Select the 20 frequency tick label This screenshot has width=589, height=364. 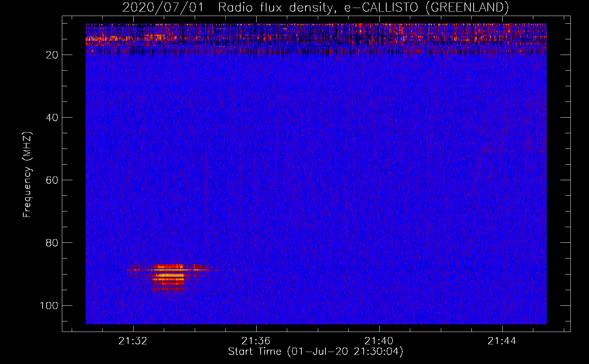pos(52,55)
